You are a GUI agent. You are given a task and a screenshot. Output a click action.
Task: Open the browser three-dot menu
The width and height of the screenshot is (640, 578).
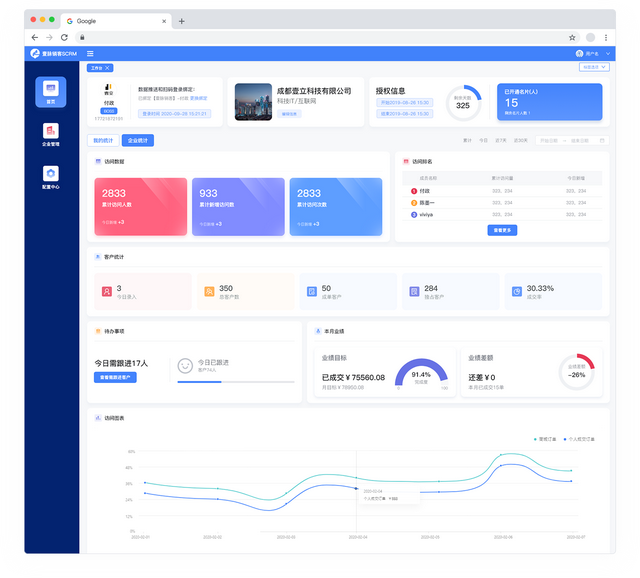click(606, 38)
